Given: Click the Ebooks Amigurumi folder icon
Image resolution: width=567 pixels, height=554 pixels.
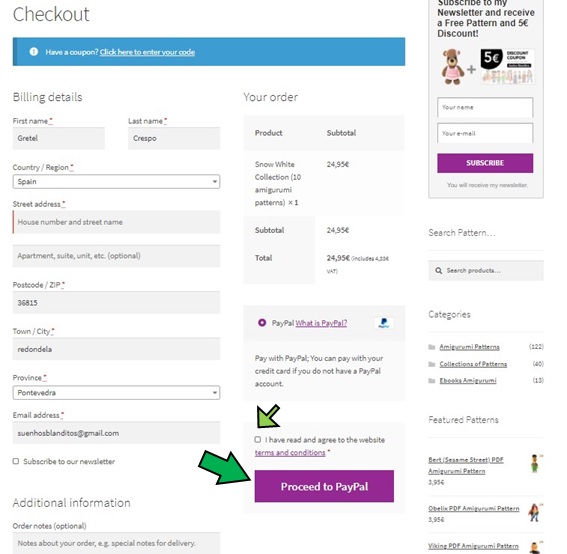Looking at the screenshot, I should [432, 381].
